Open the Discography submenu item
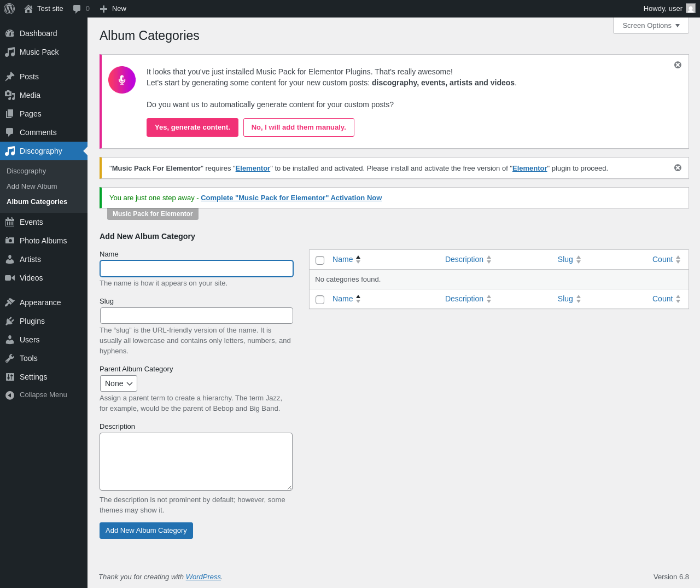The image size is (700, 588). tap(26, 171)
